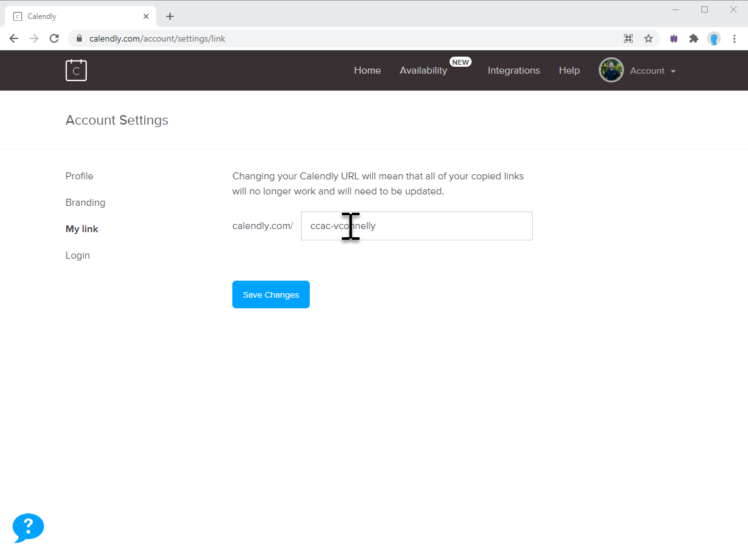Select Profile in the settings sidebar
748x560 pixels.
(79, 176)
